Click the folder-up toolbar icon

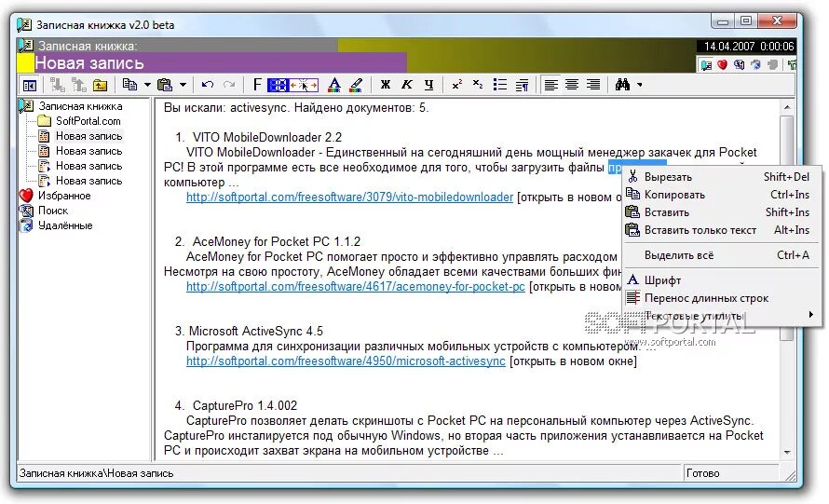tap(100, 85)
